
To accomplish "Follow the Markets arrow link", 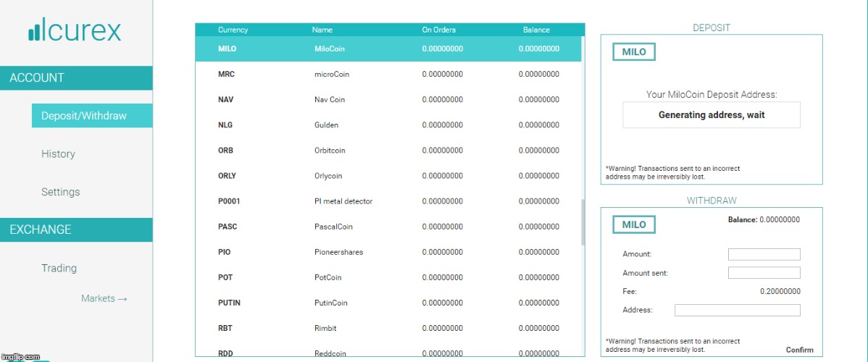I will [x=104, y=298].
